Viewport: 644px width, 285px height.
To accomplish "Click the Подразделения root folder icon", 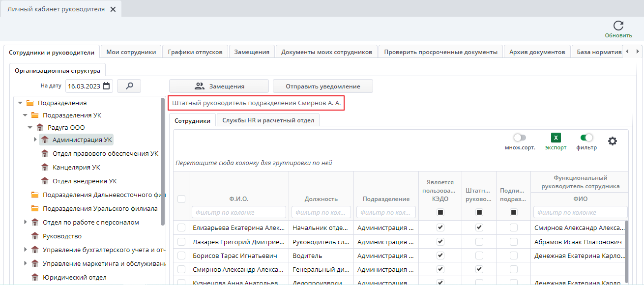I will 30,103.
